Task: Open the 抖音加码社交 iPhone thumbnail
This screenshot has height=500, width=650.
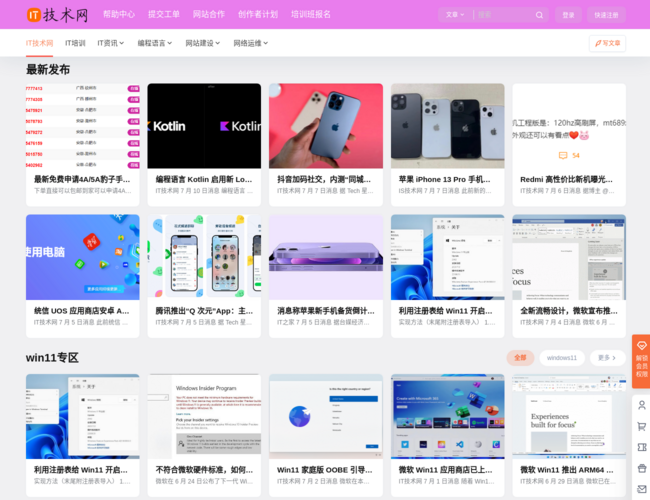Action: (326, 126)
